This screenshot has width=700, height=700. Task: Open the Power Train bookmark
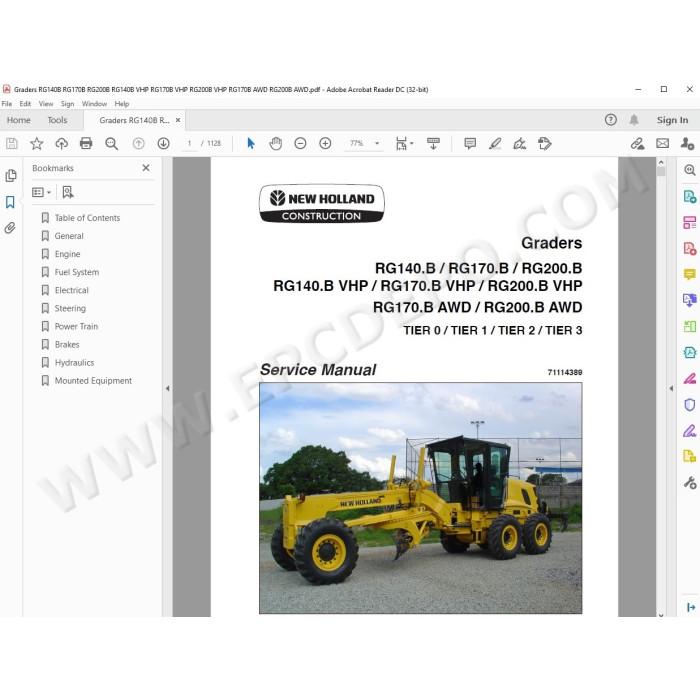tap(76, 326)
